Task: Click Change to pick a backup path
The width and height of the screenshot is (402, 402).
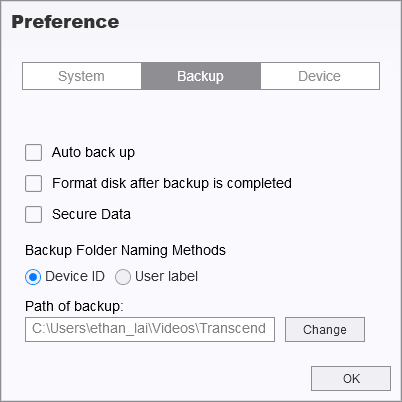Action: [325, 329]
